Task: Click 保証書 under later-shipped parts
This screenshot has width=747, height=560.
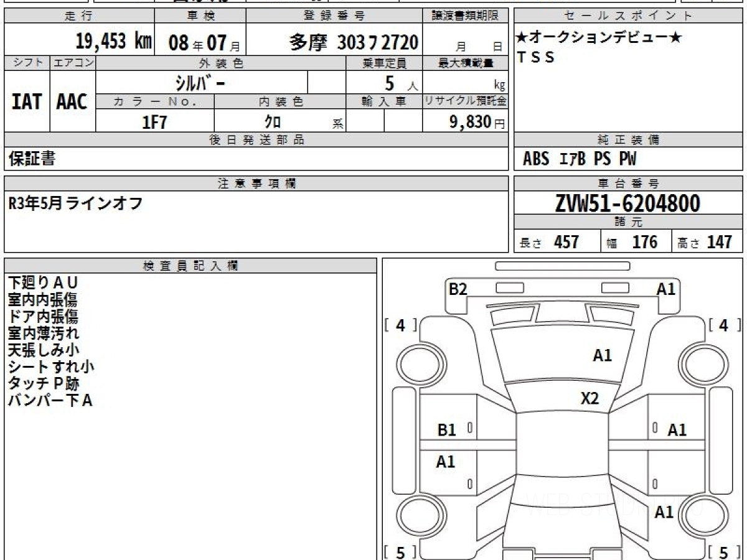Action: click(32, 159)
